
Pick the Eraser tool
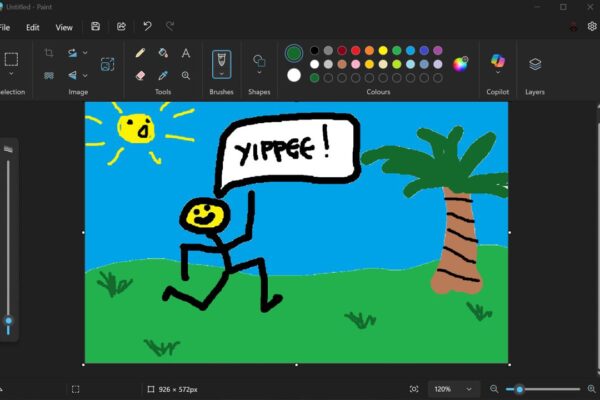coord(140,75)
